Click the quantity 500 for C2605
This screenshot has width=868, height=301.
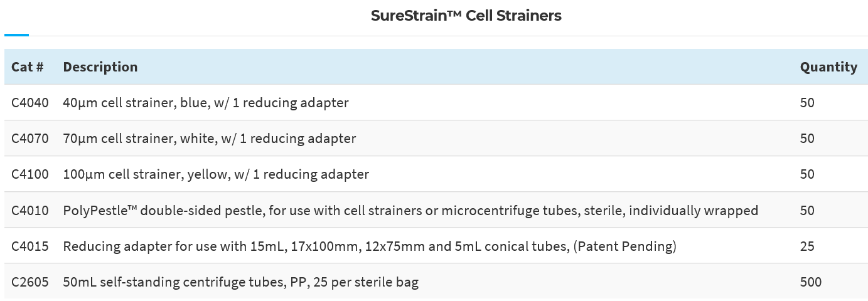tap(810, 282)
